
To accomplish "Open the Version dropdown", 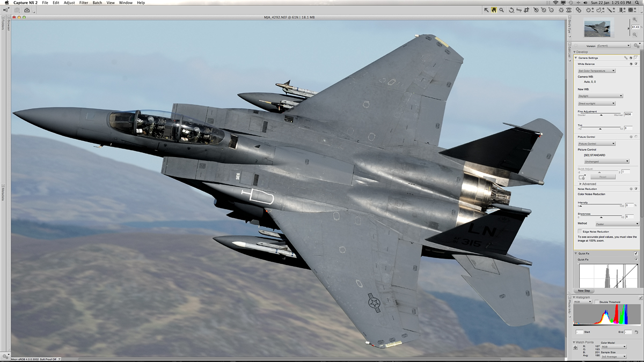I will [x=613, y=46].
